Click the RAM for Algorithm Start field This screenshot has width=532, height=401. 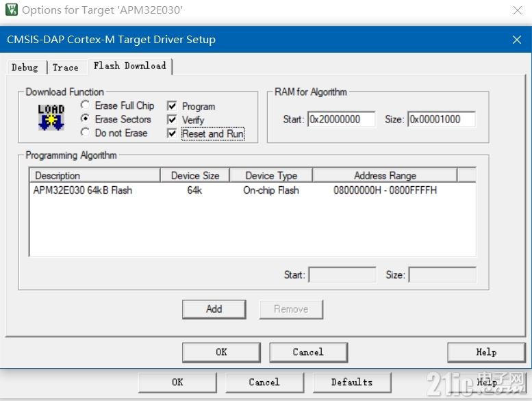342,119
